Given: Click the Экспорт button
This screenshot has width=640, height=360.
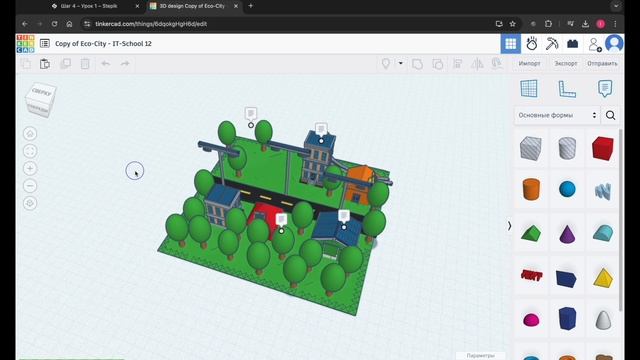Looking at the screenshot, I should (x=566, y=64).
